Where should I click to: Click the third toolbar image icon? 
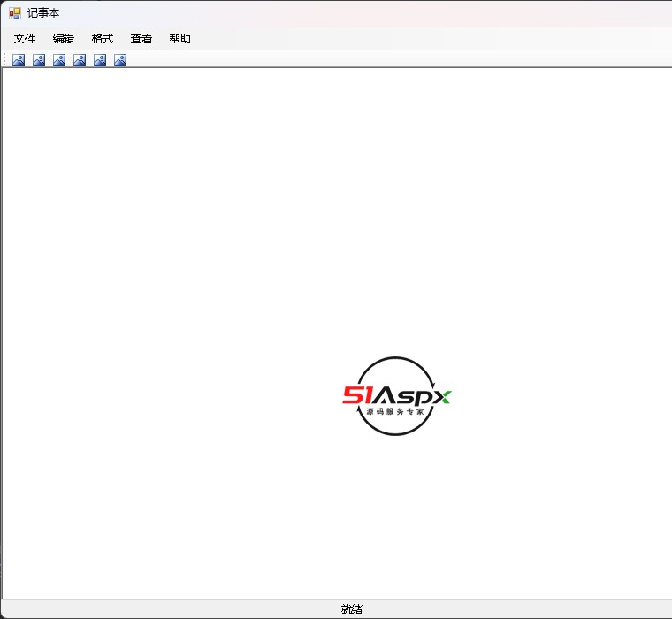[59, 60]
